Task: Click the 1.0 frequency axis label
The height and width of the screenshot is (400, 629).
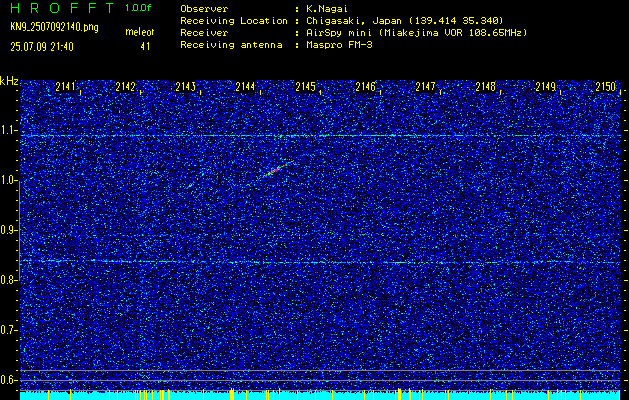Action: [x=8, y=181]
